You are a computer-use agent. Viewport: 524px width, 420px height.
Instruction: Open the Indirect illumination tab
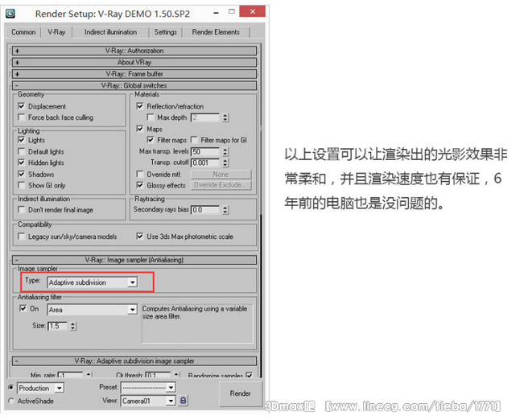[x=110, y=32]
